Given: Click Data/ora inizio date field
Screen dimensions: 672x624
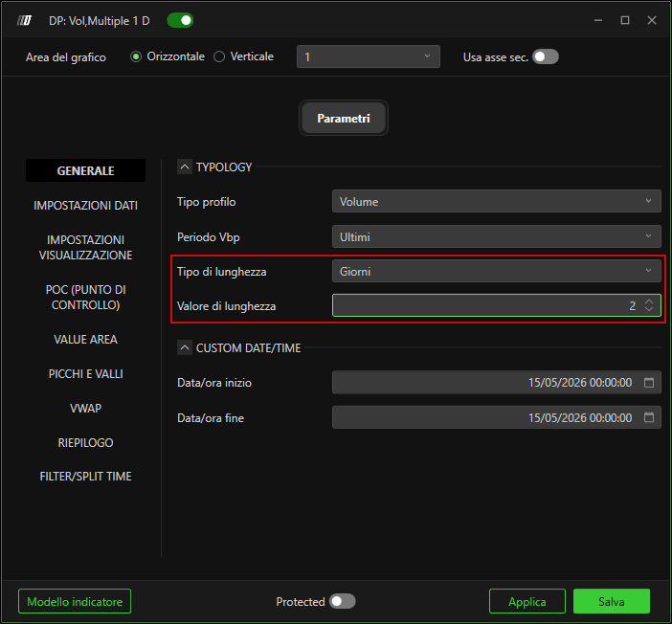Looking at the screenshot, I should [496, 382].
